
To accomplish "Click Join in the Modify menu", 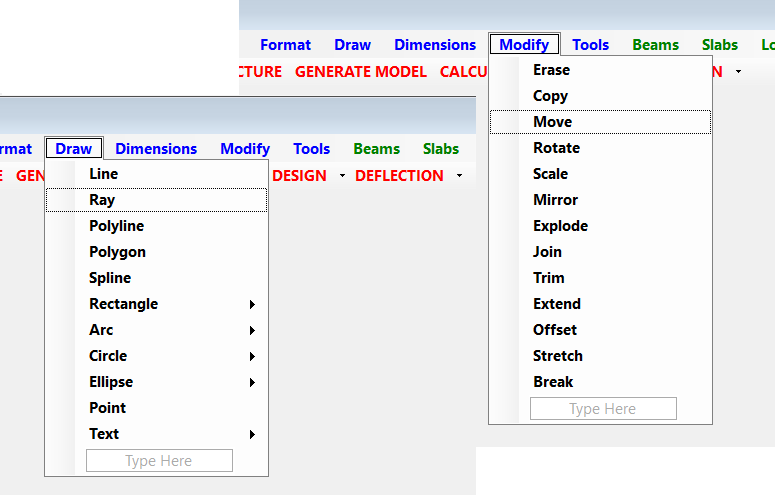I will click(x=600, y=252).
